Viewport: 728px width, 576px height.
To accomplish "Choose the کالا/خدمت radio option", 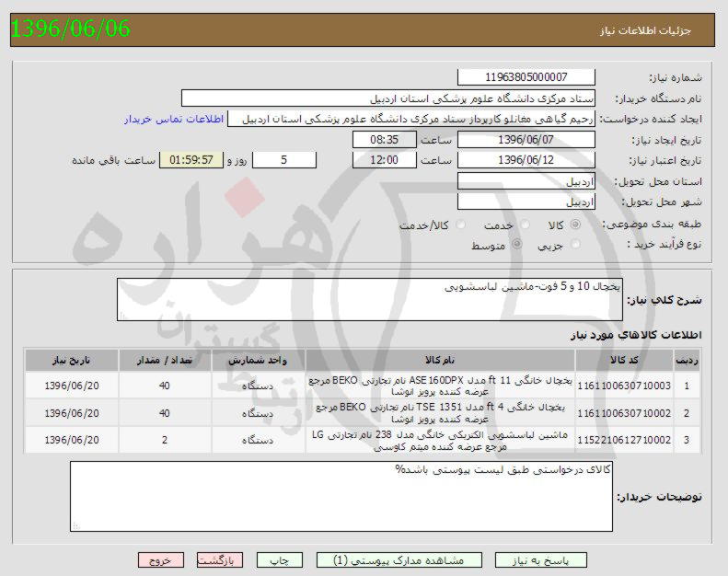I will (x=456, y=225).
